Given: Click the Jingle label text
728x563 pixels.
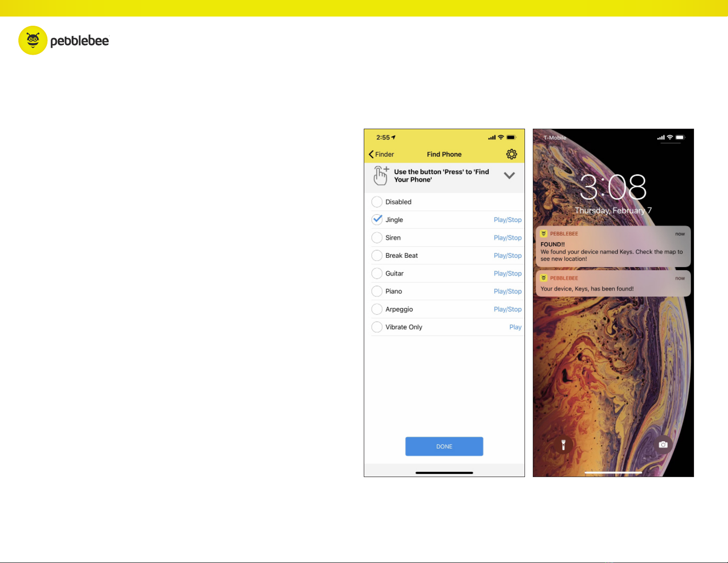Looking at the screenshot, I should click(x=394, y=220).
